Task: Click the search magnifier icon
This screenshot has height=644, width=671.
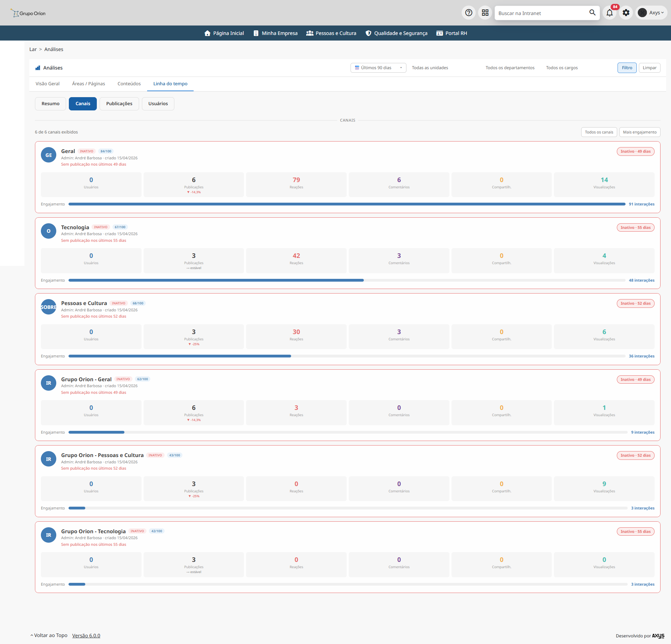Action: [592, 13]
